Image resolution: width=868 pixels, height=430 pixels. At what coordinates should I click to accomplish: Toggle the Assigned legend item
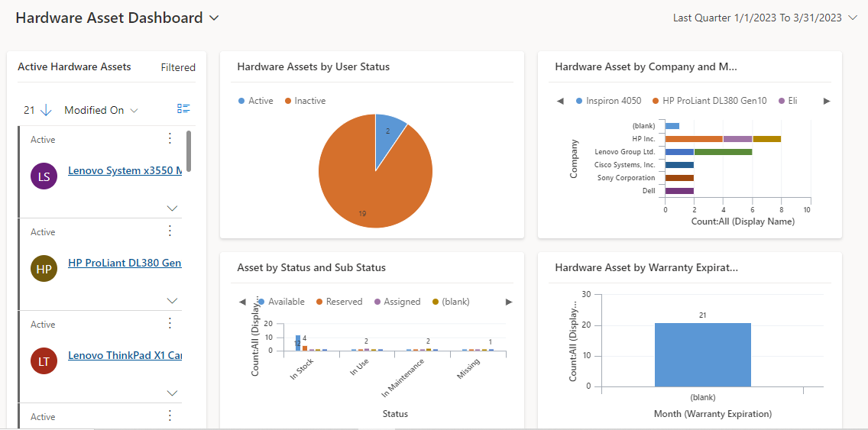click(x=397, y=302)
